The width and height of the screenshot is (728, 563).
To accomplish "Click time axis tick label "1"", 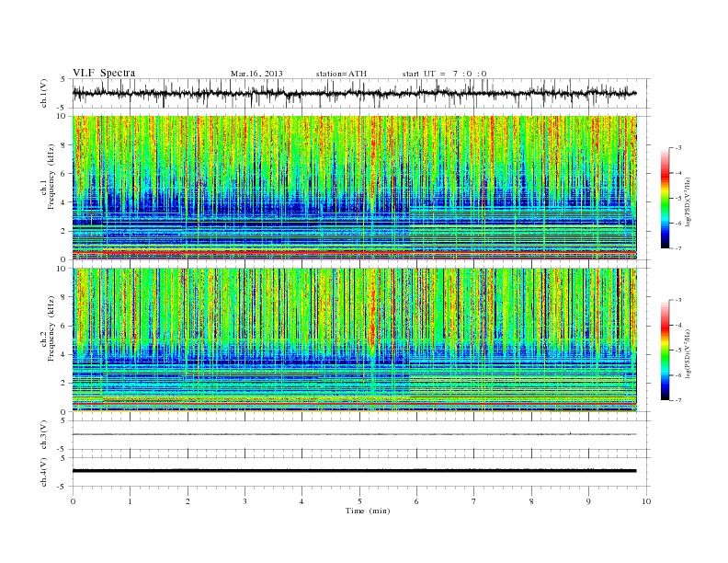I will pyautogui.click(x=130, y=501).
